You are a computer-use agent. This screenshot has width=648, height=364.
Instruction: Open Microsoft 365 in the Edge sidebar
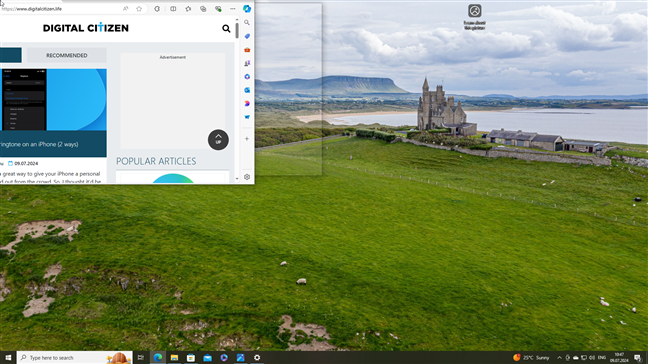[247, 76]
